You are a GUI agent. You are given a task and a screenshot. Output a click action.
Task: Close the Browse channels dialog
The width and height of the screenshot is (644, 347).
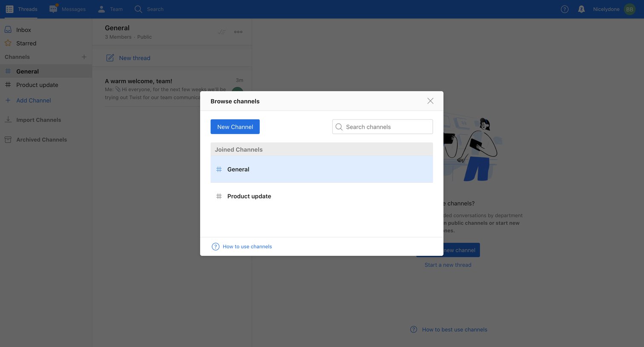click(430, 101)
